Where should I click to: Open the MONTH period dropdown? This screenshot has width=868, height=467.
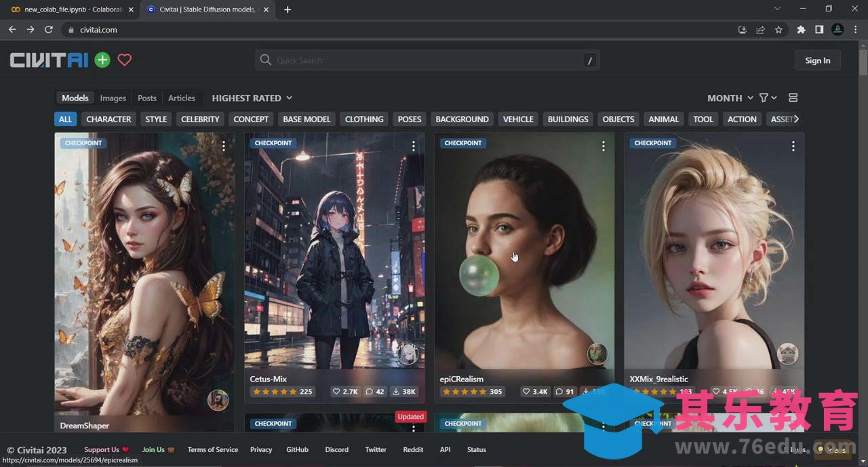730,98
